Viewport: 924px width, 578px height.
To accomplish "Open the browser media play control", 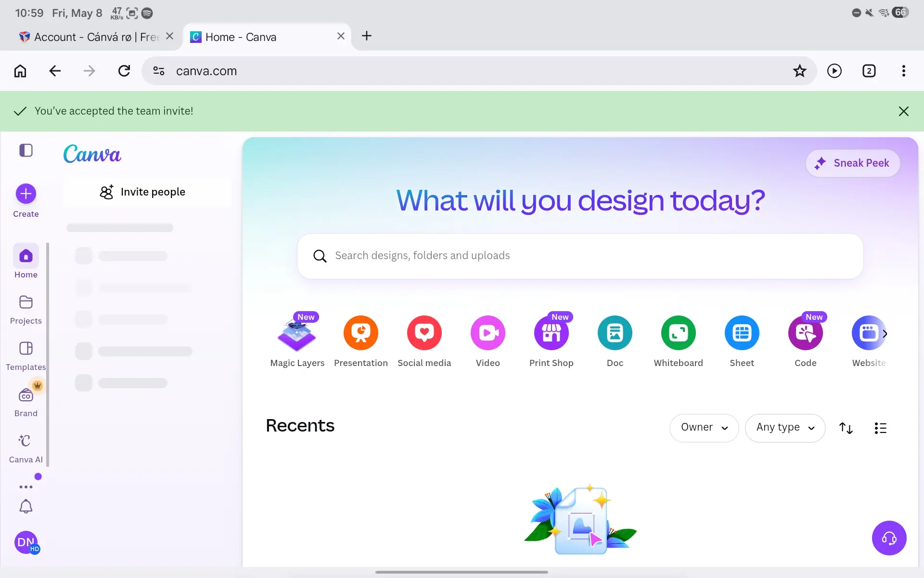I will pos(834,71).
